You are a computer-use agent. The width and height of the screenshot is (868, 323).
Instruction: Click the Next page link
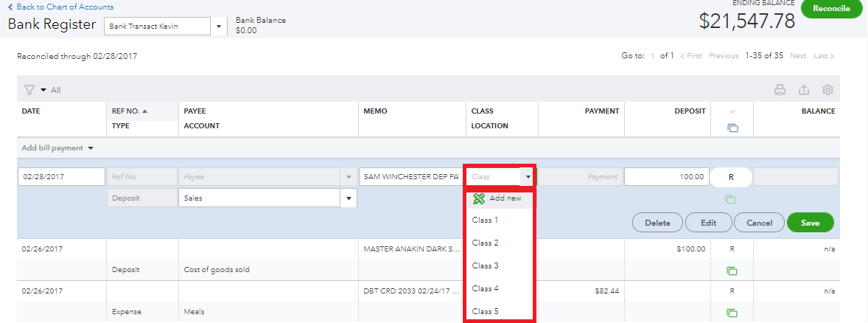click(x=798, y=56)
